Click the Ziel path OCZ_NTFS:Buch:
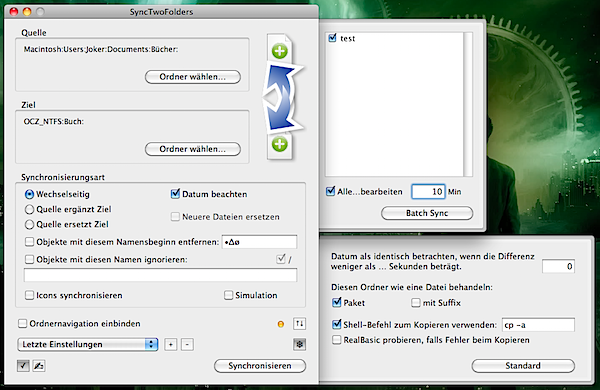The image size is (600, 390). [54, 122]
